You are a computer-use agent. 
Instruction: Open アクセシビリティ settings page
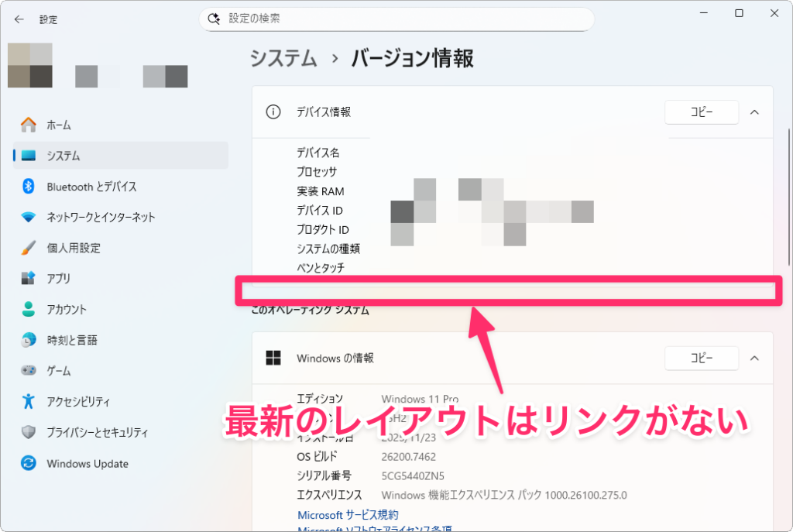coord(77,402)
